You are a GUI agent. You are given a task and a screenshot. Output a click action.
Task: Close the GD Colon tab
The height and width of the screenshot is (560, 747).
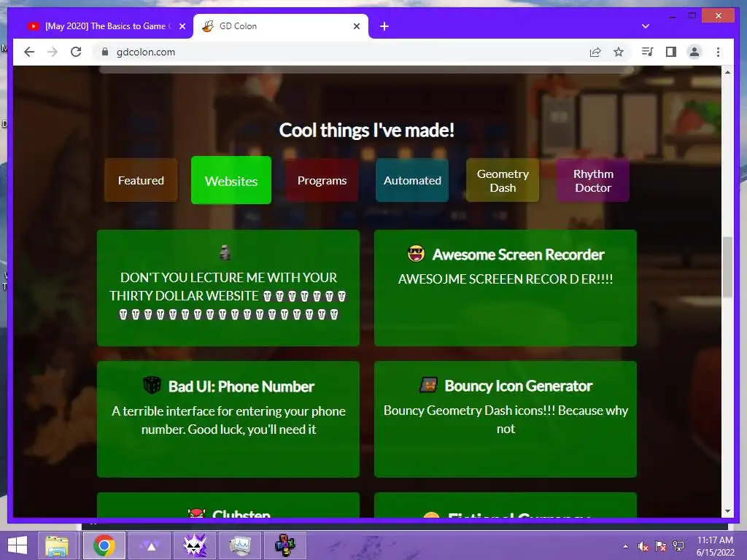tap(356, 26)
